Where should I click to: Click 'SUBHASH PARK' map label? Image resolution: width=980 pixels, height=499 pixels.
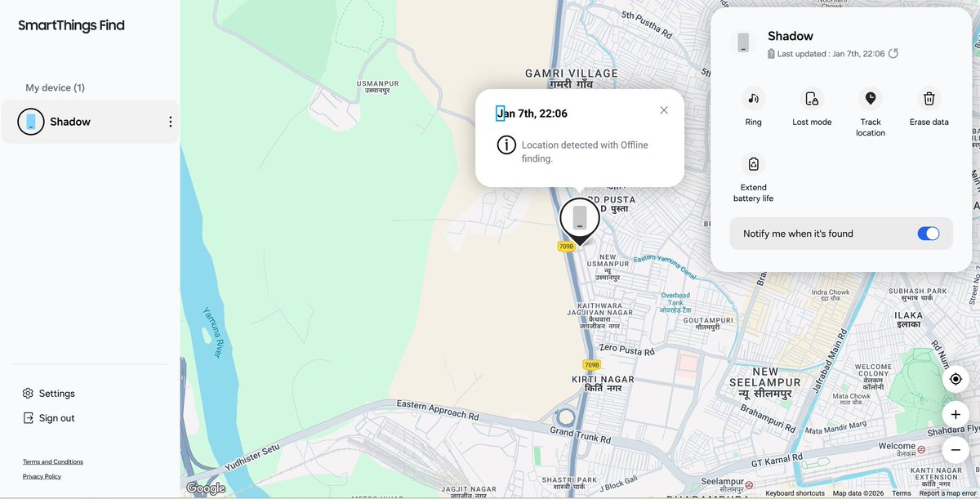click(x=920, y=291)
